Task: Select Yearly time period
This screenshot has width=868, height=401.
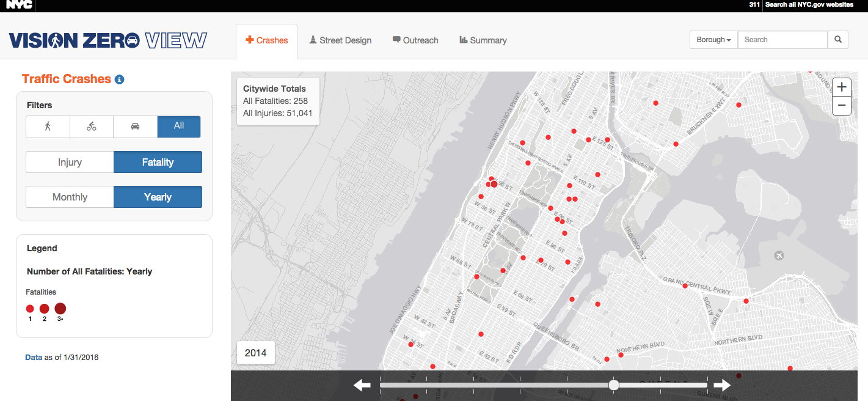Action: click(158, 197)
